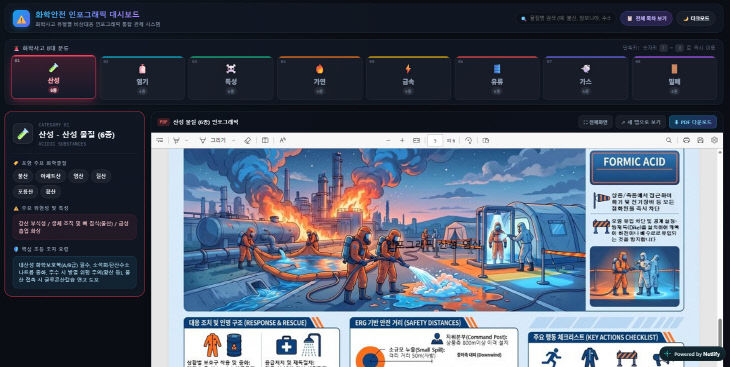Click the 전체 목차 보기 button
The width and height of the screenshot is (730, 367).
click(x=646, y=19)
